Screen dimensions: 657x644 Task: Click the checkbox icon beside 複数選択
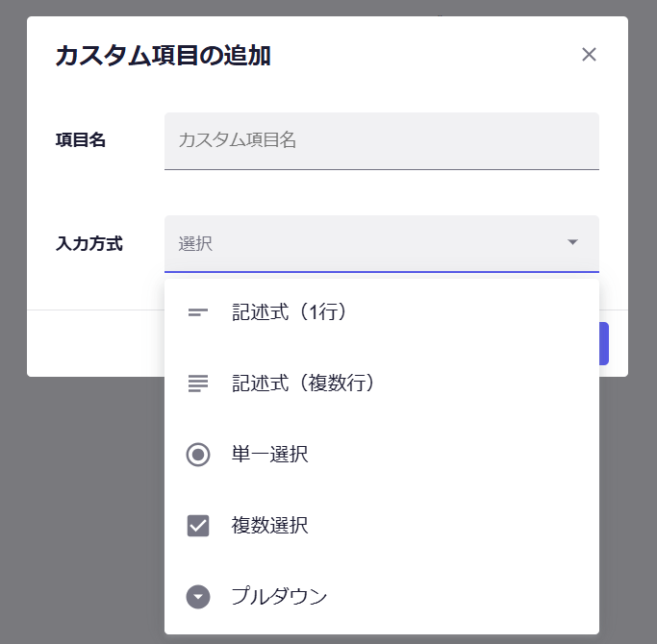click(x=197, y=526)
